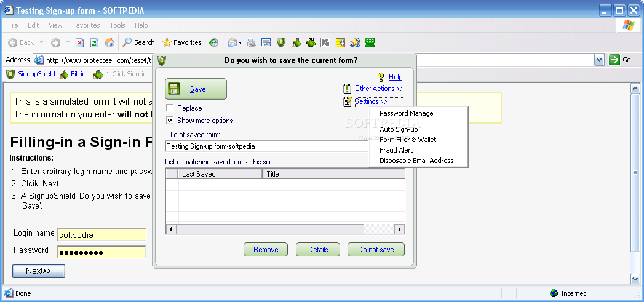Click the address bar URL field
The height and width of the screenshot is (302, 644).
coord(314,60)
